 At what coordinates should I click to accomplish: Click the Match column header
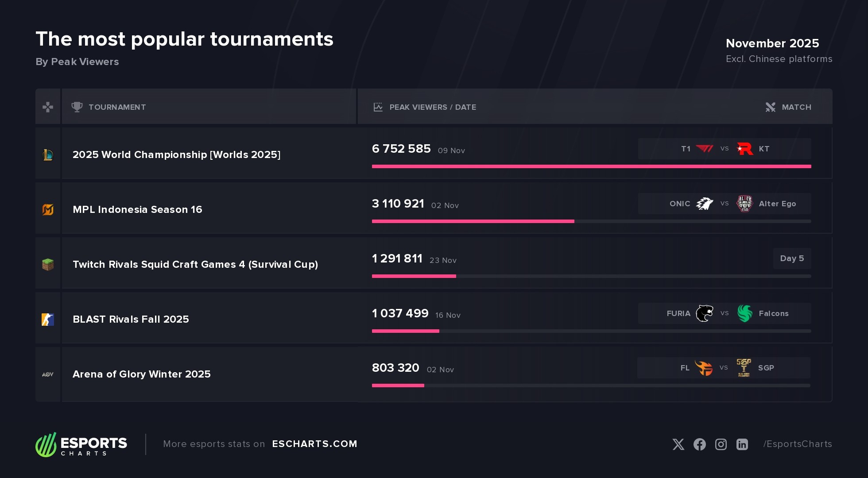pyautogui.click(x=796, y=107)
